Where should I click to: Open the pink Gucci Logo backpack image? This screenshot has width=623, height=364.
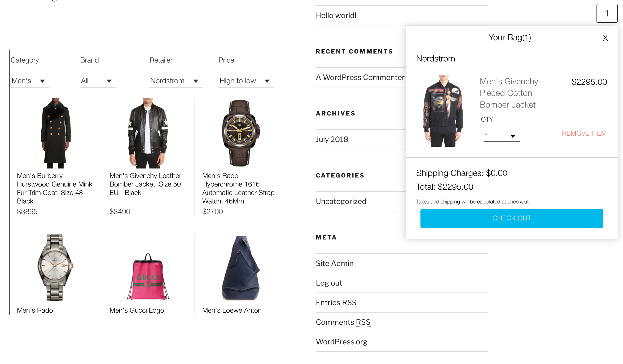pyautogui.click(x=148, y=276)
